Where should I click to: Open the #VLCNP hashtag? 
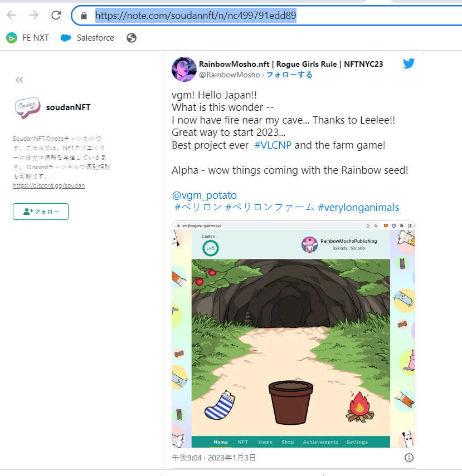pos(273,145)
